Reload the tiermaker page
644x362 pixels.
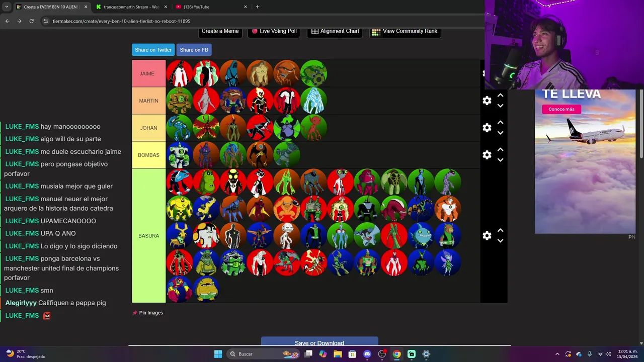31,21
